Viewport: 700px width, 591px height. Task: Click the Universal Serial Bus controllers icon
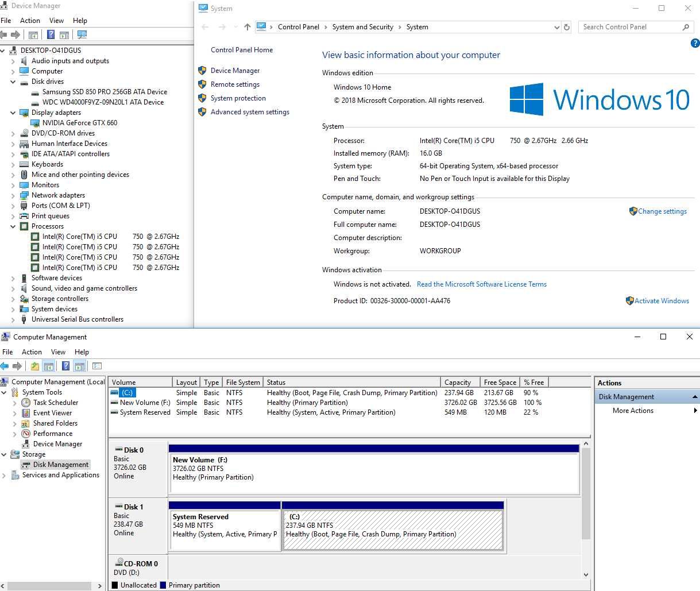pos(24,319)
